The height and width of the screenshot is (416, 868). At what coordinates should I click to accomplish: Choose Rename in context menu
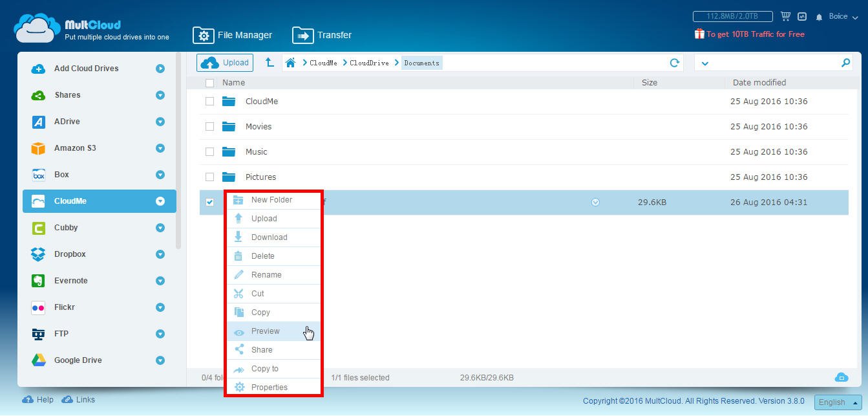(273, 275)
